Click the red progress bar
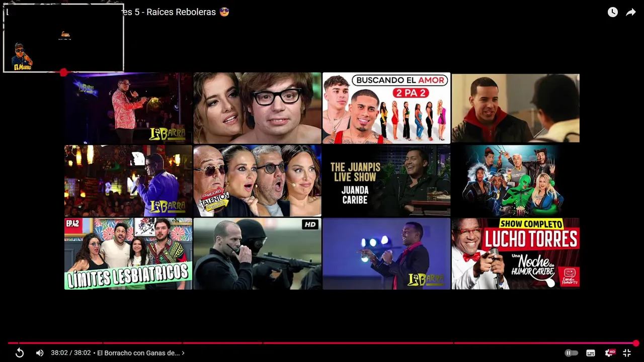The width and height of the screenshot is (644, 362). (322, 343)
